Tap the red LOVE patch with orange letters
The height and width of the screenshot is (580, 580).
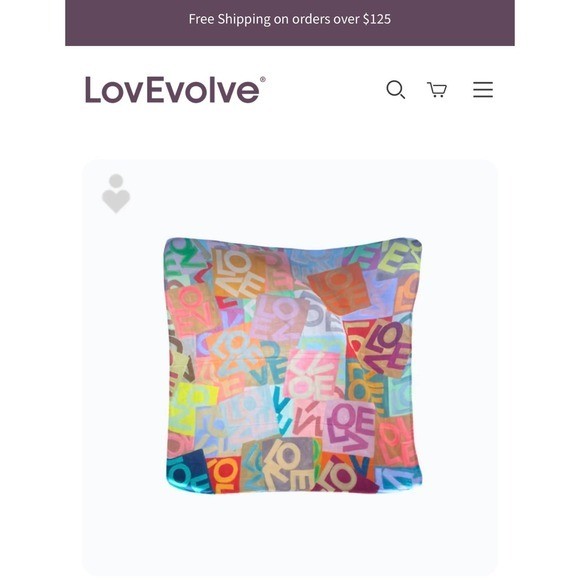tap(224, 474)
